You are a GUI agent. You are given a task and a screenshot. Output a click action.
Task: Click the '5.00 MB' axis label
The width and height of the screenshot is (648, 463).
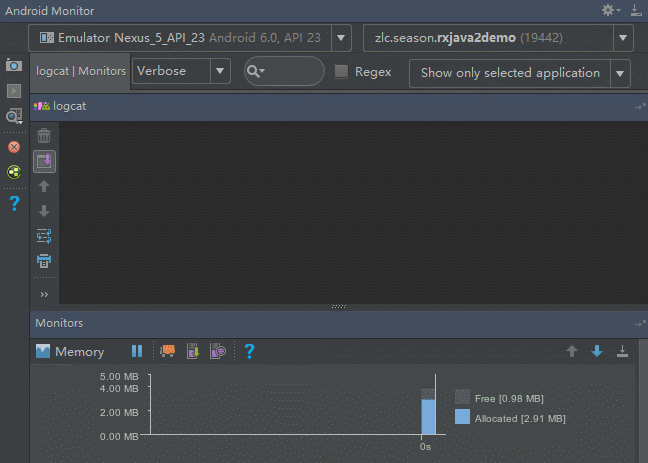[x=119, y=377]
